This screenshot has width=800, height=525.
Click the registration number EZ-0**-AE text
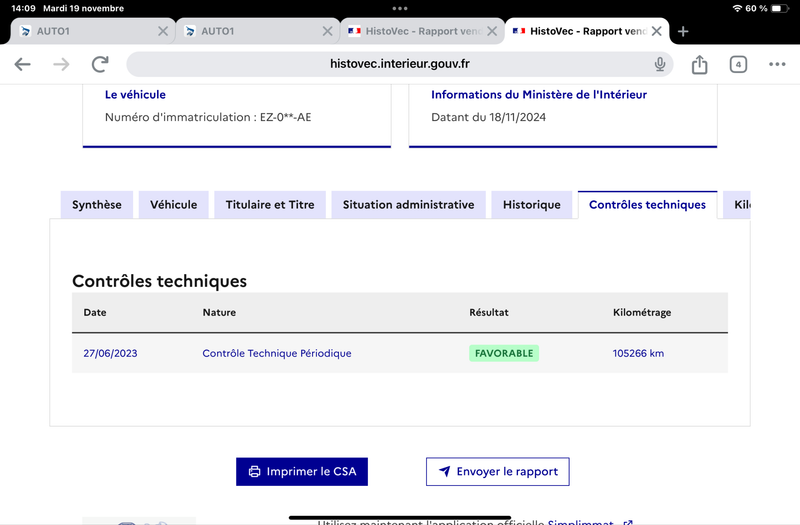[285, 117]
